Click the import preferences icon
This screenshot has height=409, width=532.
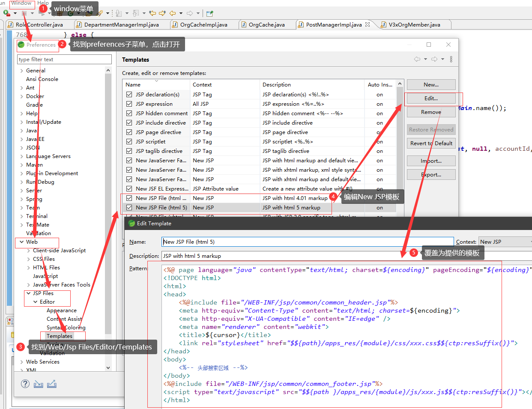click(39, 384)
